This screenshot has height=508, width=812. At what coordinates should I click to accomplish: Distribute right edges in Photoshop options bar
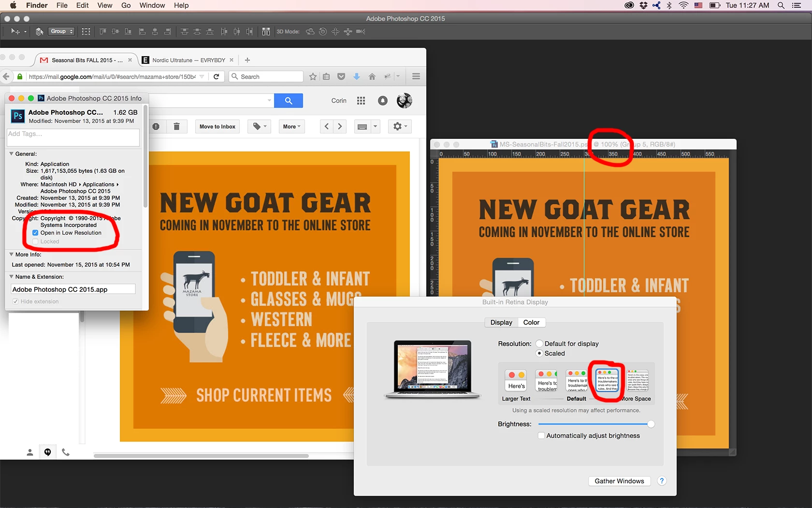point(249,31)
